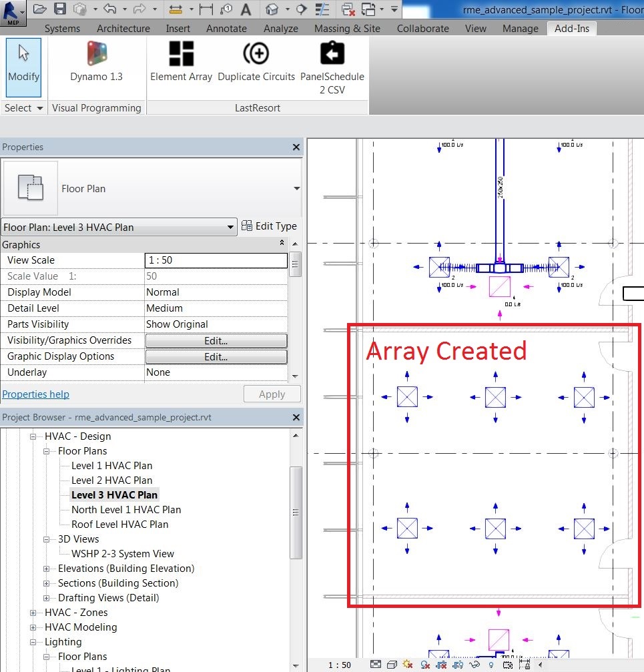Collapse the Floor Plans branch under HVAC - Design
644x672 pixels.
(45, 450)
